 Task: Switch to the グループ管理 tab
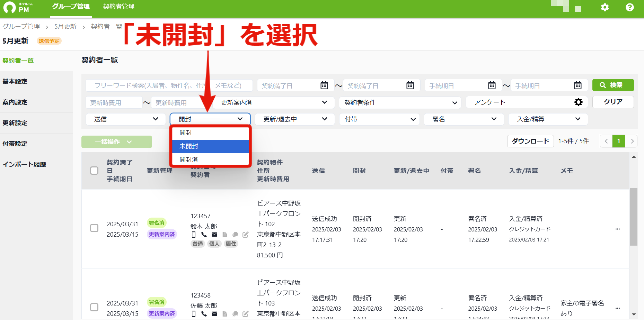click(71, 7)
